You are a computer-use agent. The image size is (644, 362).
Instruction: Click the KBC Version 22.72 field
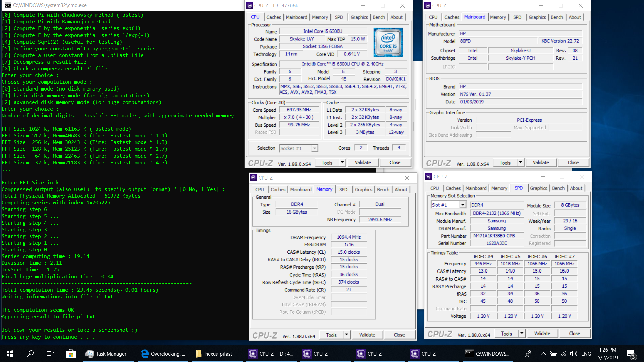pyautogui.click(x=560, y=41)
